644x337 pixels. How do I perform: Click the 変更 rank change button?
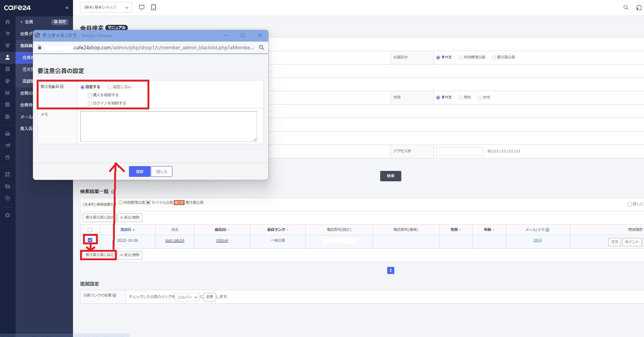pyautogui.click(x=210, y=297)
